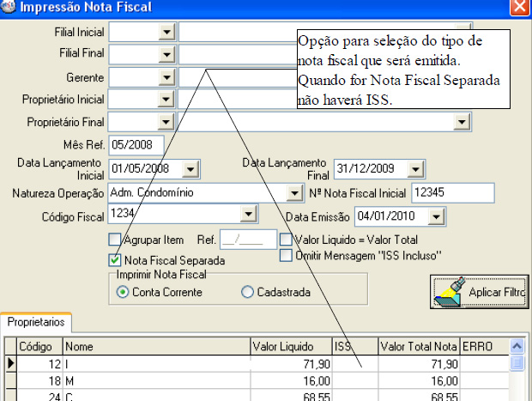The image size is (532, 401).
Task: Click the Valor Total Nota column header
Action: coord(419,346)
